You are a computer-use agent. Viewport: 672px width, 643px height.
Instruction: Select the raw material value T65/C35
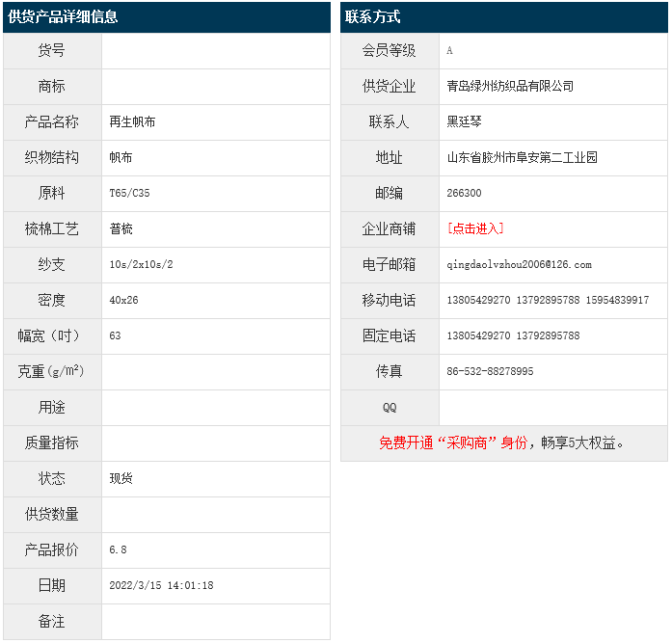[x=129, y=193]
